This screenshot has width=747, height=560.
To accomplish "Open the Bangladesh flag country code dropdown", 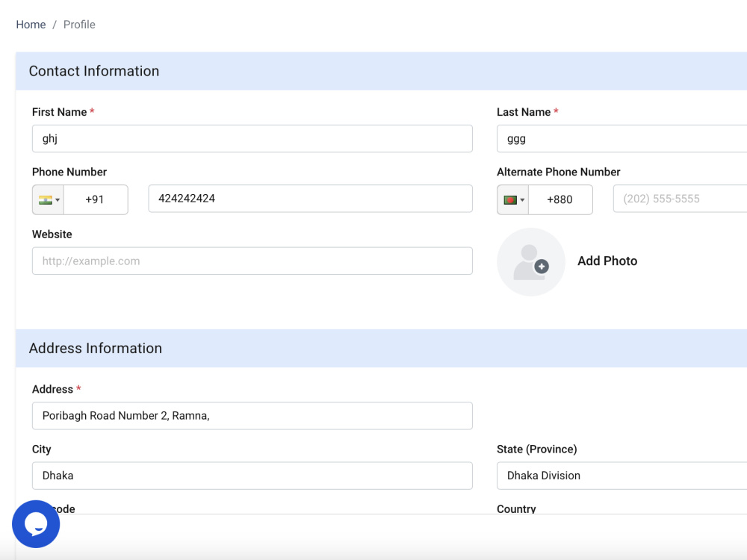I will coord(513,199).
